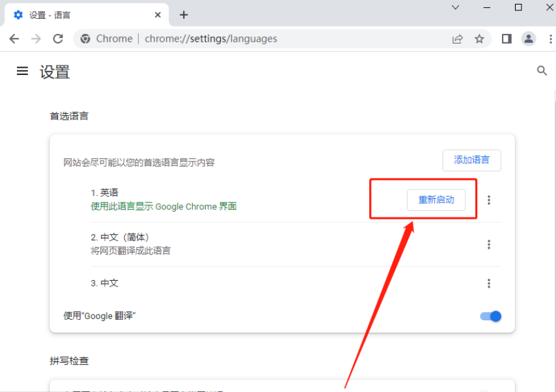Open Chrome's three-dot main menu
The height and width of the screenshot is (392, 556).
(551, 38)
